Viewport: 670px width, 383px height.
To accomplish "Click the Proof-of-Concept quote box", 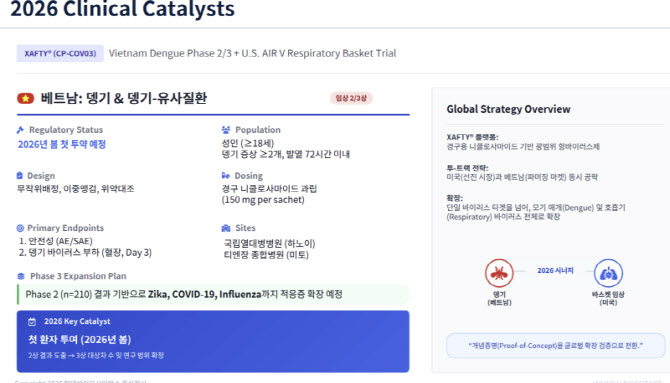I will [555, 345].
